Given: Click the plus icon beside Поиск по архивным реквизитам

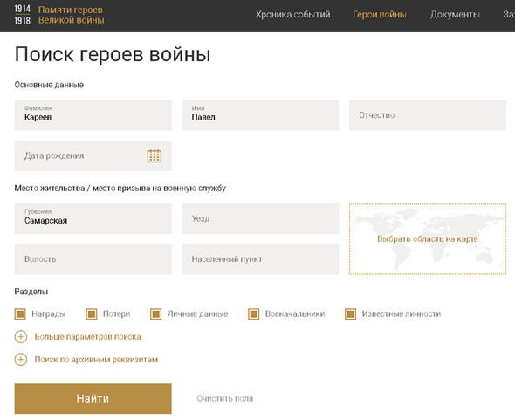Looking at the screenshot, I should pyautogui.click(x=21, y=359).
